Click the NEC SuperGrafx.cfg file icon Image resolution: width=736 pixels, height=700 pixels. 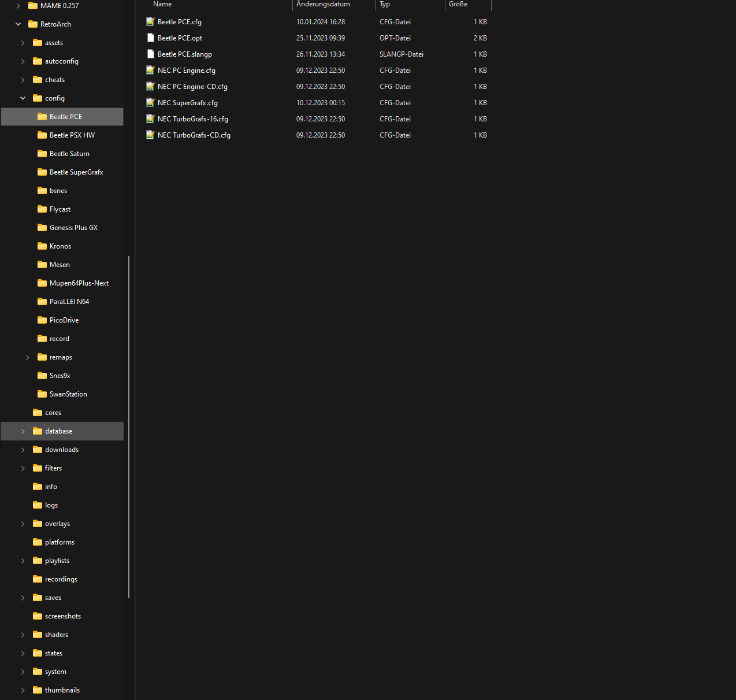150,102
